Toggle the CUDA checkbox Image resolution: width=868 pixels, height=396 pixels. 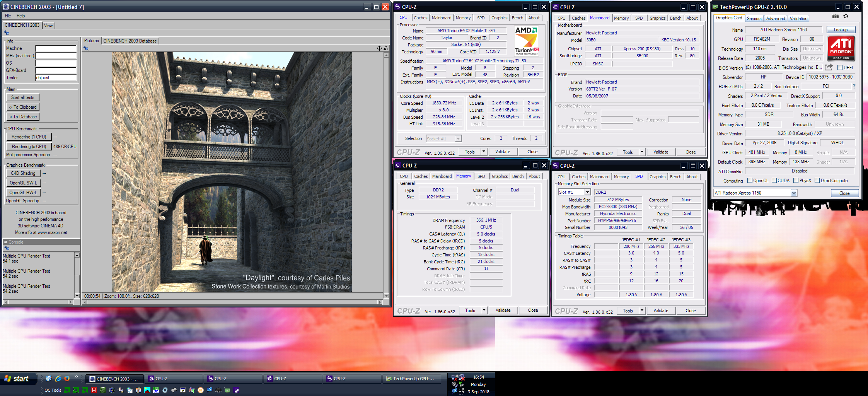point(774,181)
